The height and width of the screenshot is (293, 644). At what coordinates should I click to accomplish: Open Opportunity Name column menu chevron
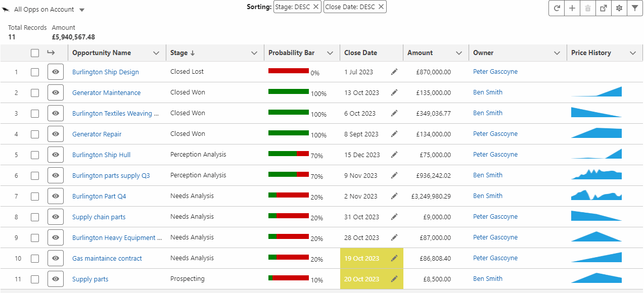pyautogui.click(x=156, y=53)
